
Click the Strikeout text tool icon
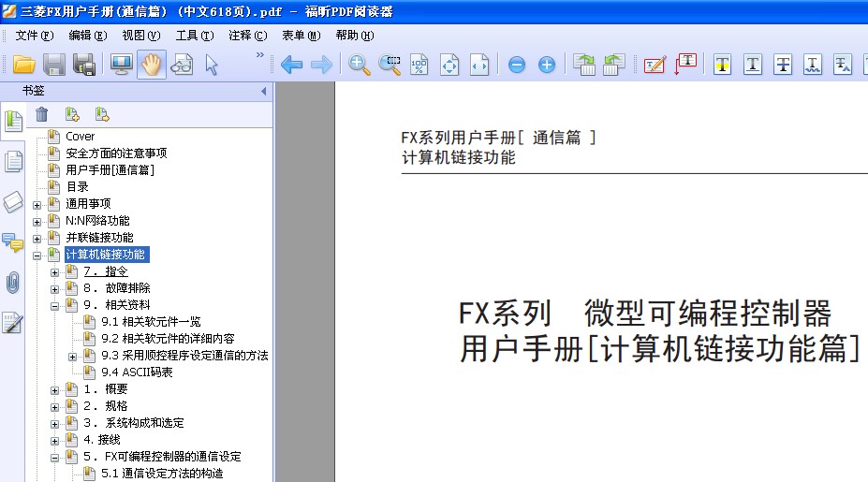(783, 65)
